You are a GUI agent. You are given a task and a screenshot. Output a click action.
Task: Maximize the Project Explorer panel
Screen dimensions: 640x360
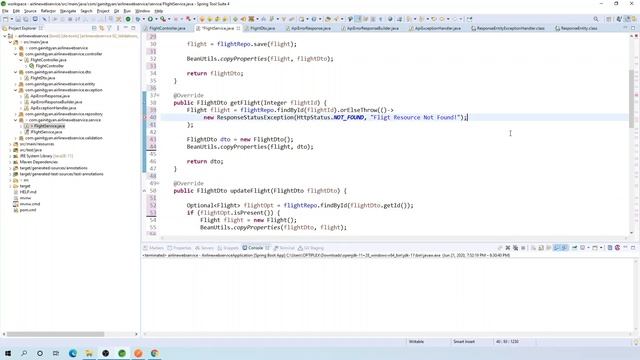[133, 28]
